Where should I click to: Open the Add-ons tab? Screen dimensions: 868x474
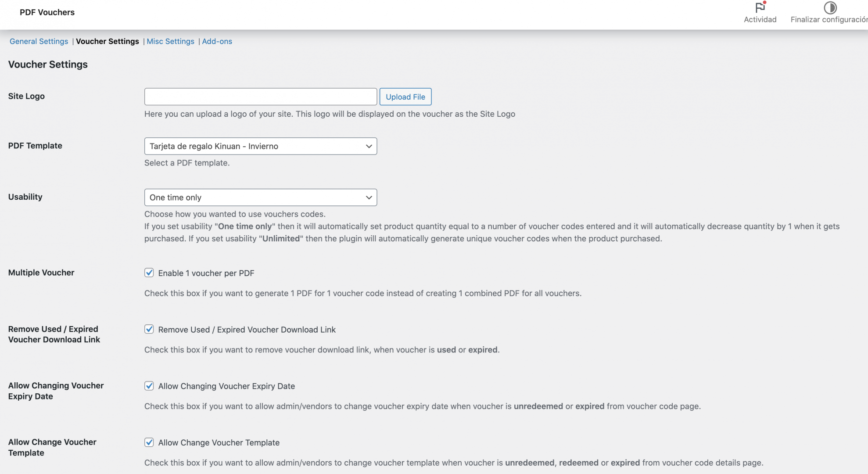click(x=217, y=41)
